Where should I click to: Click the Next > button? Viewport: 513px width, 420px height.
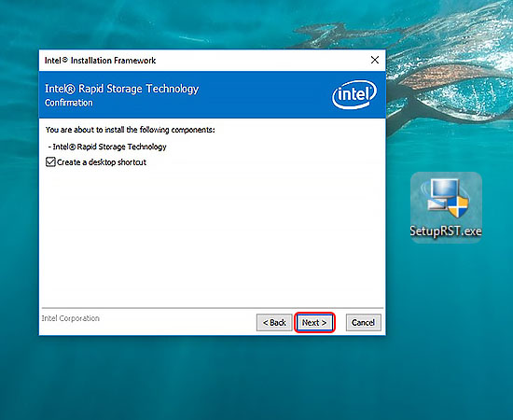pyautogui.click(x=314, y=323)
